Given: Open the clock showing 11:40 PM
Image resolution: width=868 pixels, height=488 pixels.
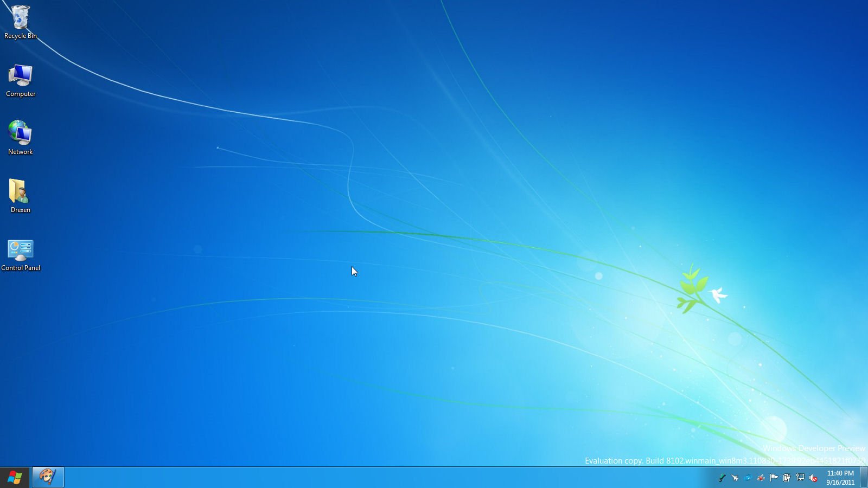Looking at the screenshot, I should [x=840, y=473].
